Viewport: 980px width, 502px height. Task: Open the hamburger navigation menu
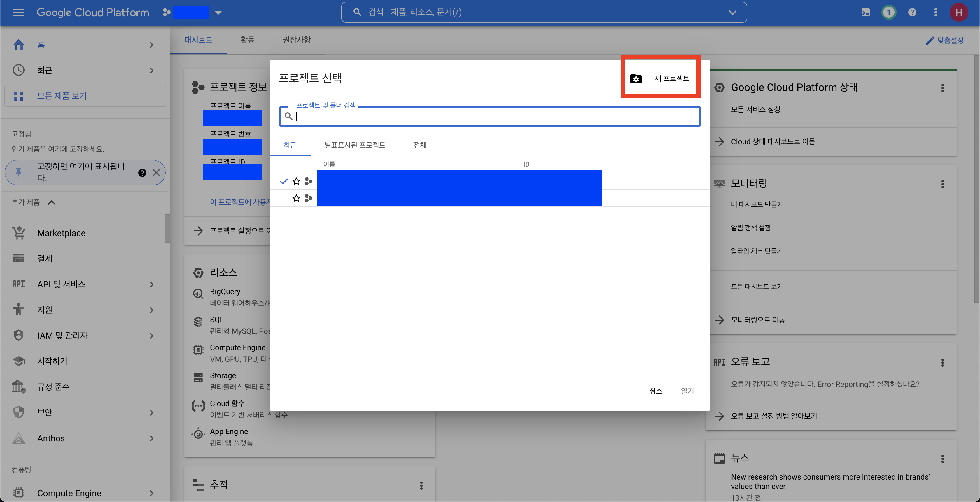[x=18, y=12]
